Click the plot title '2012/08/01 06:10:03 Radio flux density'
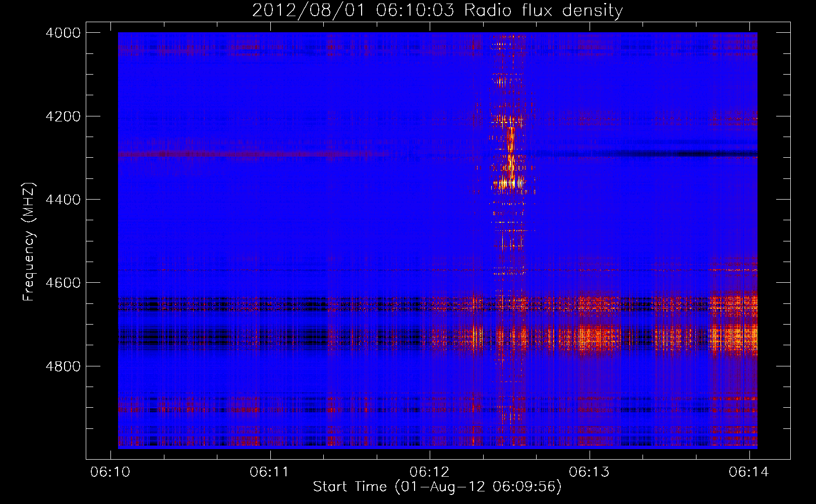The height and width of the screenshot is (504, 816). pyautogui.click(x=437, y=10)
